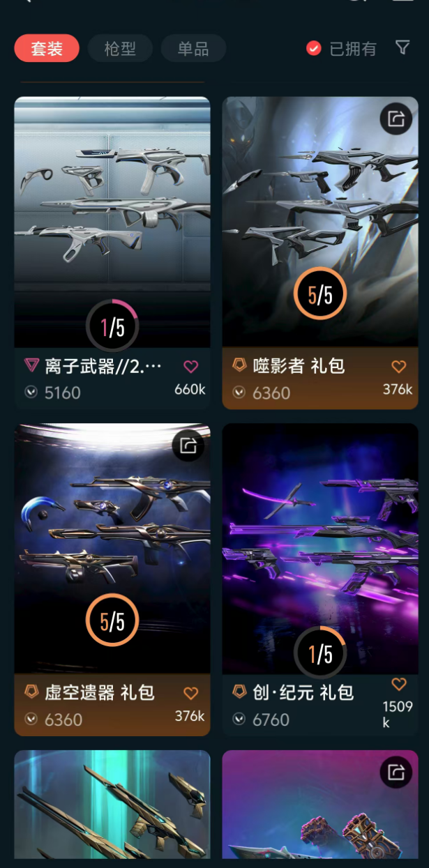Tap the 5/5 progress ring on 噬影者
This screenshot has height=868, width=429.
(320, 294)
